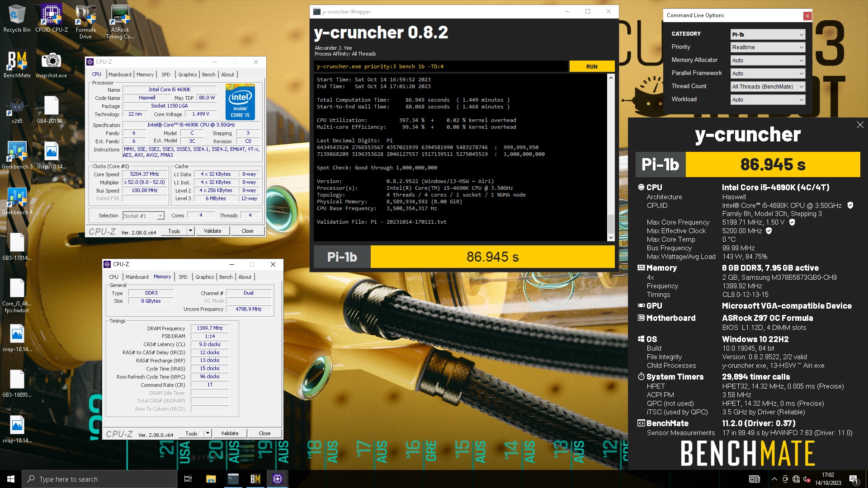This screenshot has width=868, height=488.
Task: Launch Geekbench 4 desktop shortcut
Action: [x=17, y=201]
